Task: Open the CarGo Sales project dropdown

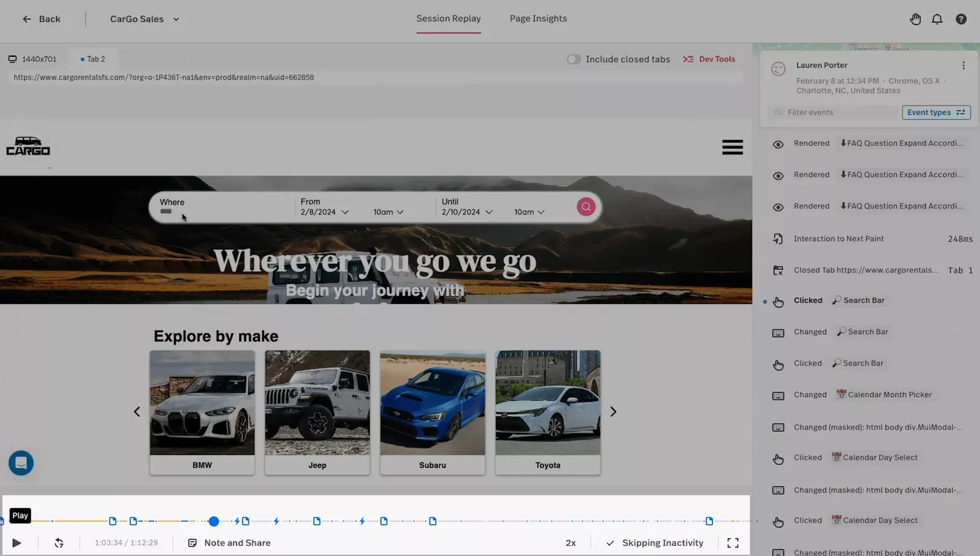Action: (x=145, y=19)
